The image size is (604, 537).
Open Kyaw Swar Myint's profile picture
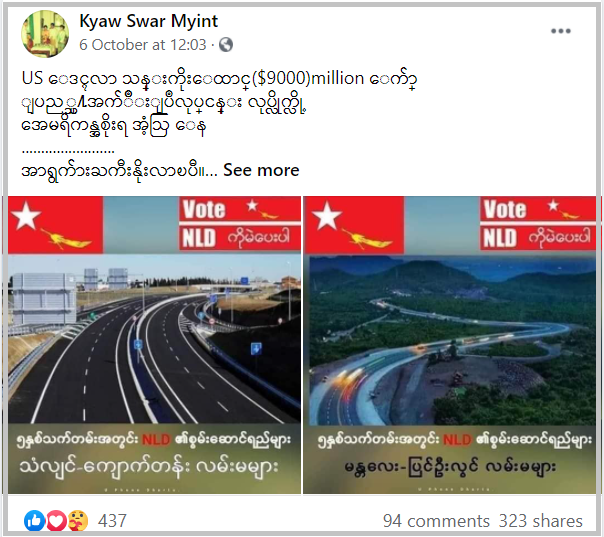click(x=45, y=34)
